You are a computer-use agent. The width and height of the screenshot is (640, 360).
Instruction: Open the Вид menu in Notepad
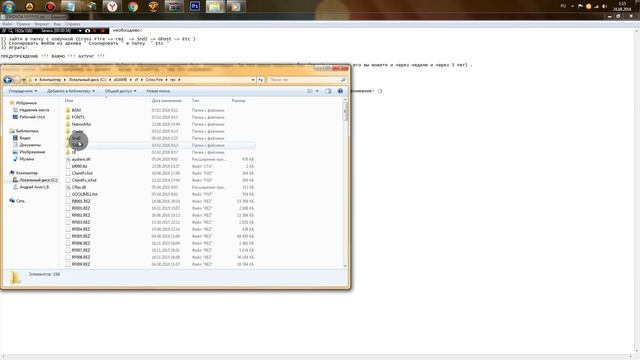(x=57, y=24)
